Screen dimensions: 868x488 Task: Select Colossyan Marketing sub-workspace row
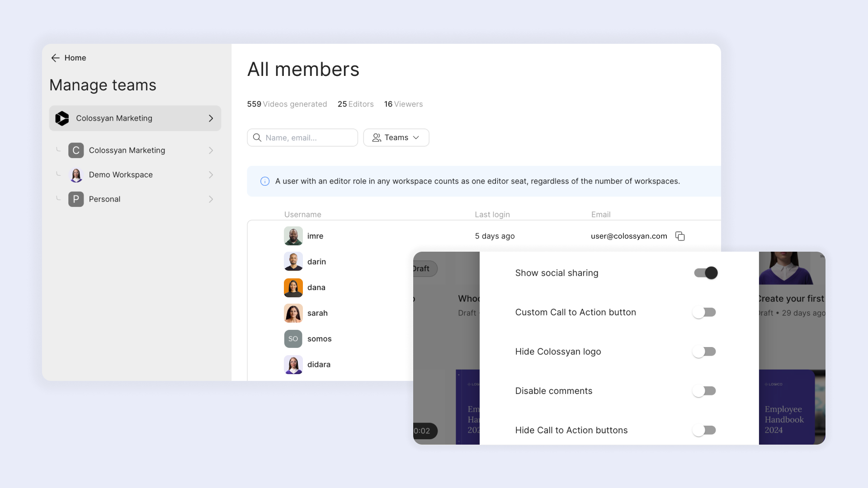click(135, 150)
